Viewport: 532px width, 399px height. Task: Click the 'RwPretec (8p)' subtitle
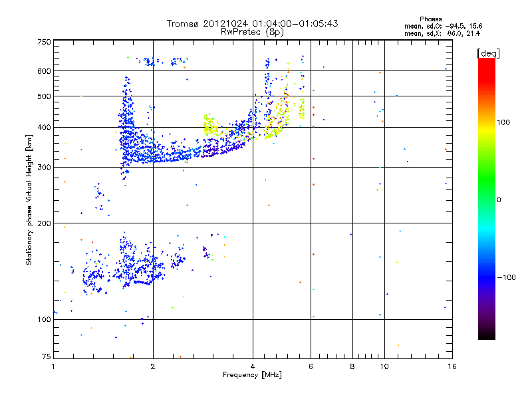252,32
